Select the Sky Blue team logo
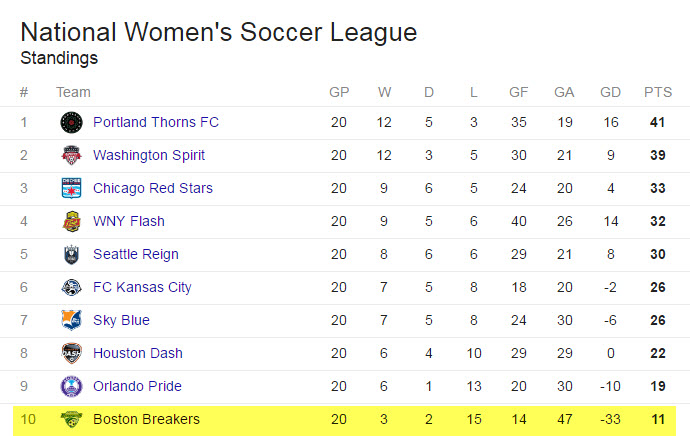 click(x=71, y=320)
